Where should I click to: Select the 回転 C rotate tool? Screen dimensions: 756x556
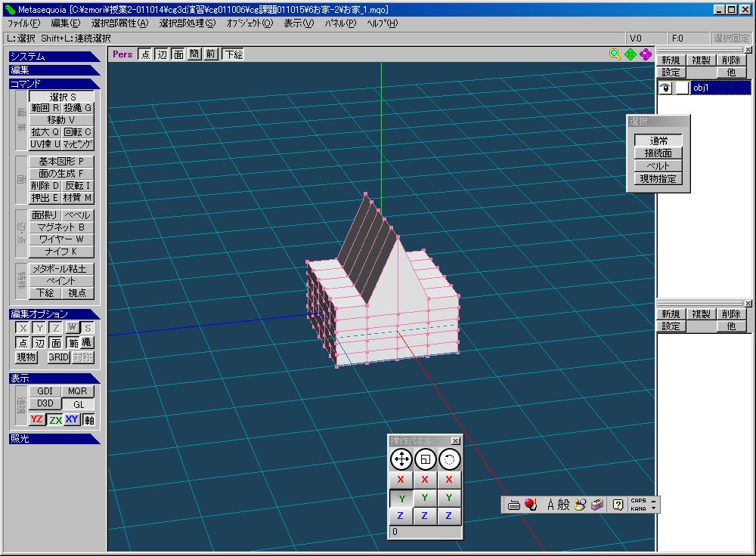point(78,132)
